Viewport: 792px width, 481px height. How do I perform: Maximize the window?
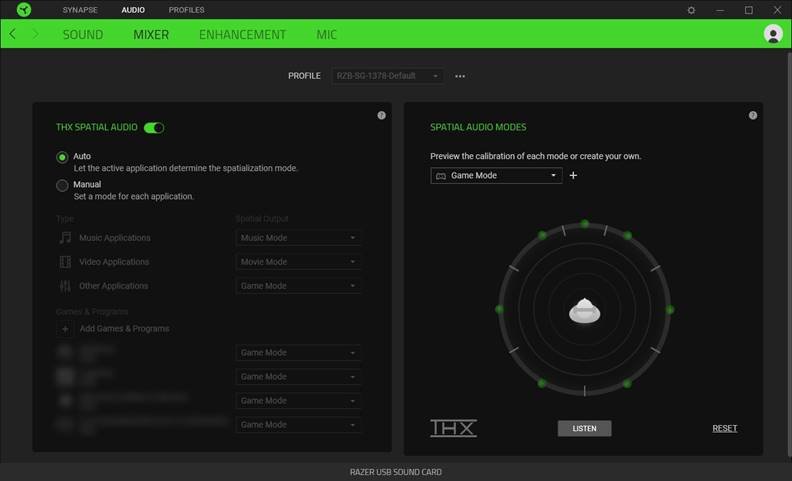(749, 10)
